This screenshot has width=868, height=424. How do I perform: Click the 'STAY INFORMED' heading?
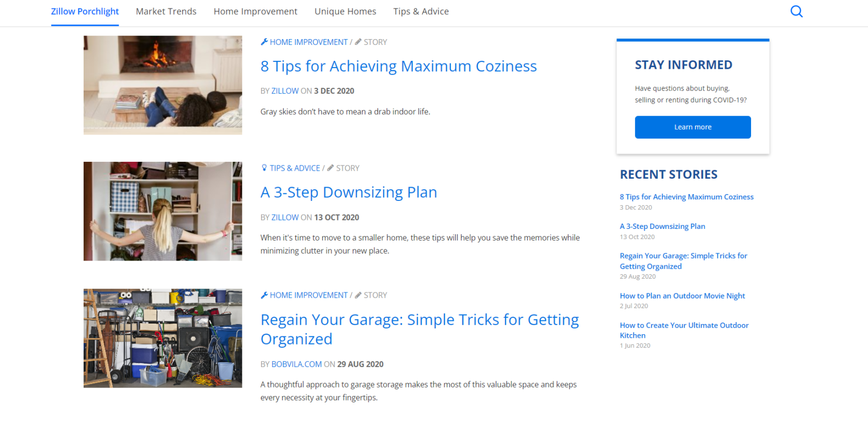tap(683, 65)
